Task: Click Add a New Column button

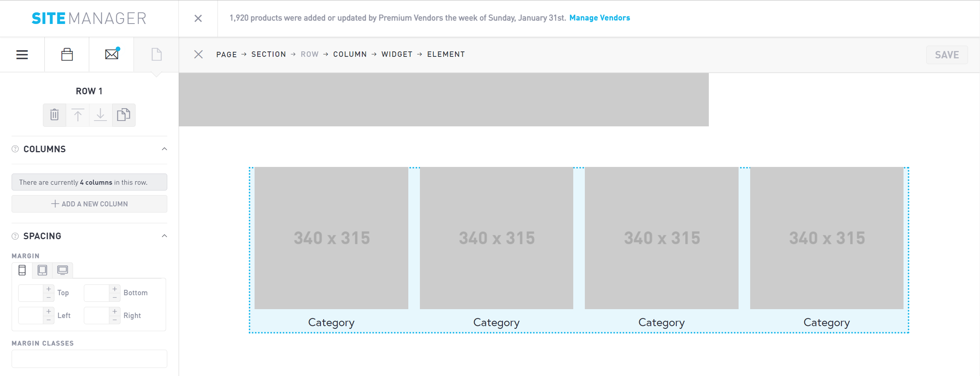Action: 89,204
